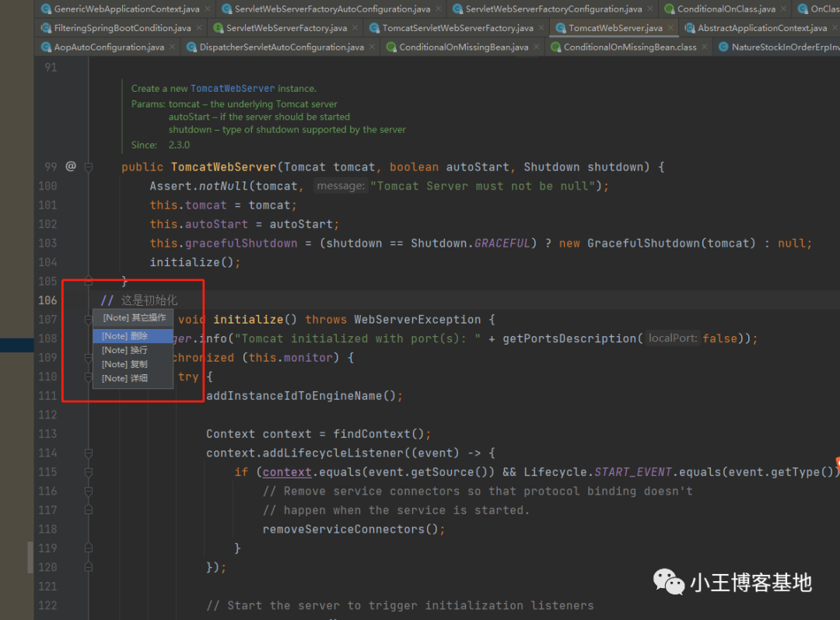Click the NatureStockInOrderErpInv tab icon
Viewport: 840px width, 620px height.
(x=723, y=47)
